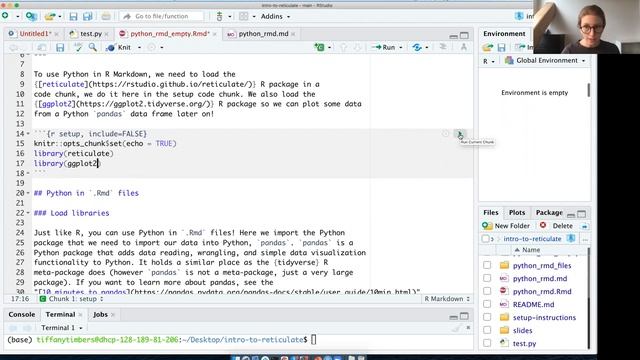Click into the terminal command prompt
640x360 pixels.
click(313, 340)
